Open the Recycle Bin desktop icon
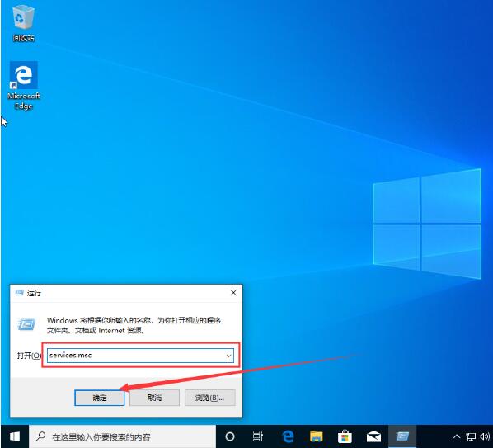Screen dimensions: 493x448 pyautogui.click(x=24, y=24)
